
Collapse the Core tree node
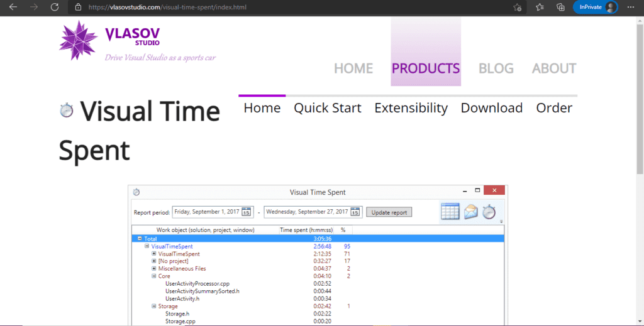(x=154, y=276)
